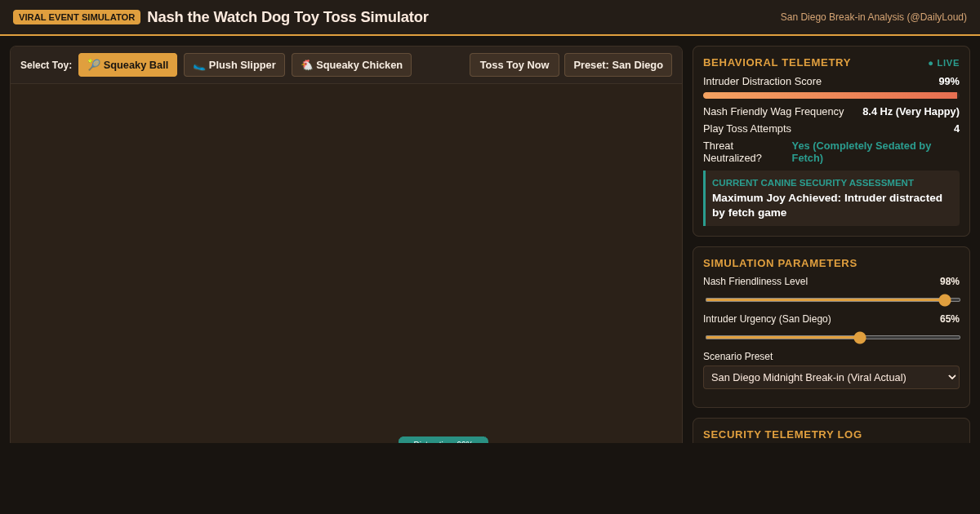This screenshot has height=514, width=980.
Task: Select the Plush Slipper toy
Action: click(x=234, y=65)
